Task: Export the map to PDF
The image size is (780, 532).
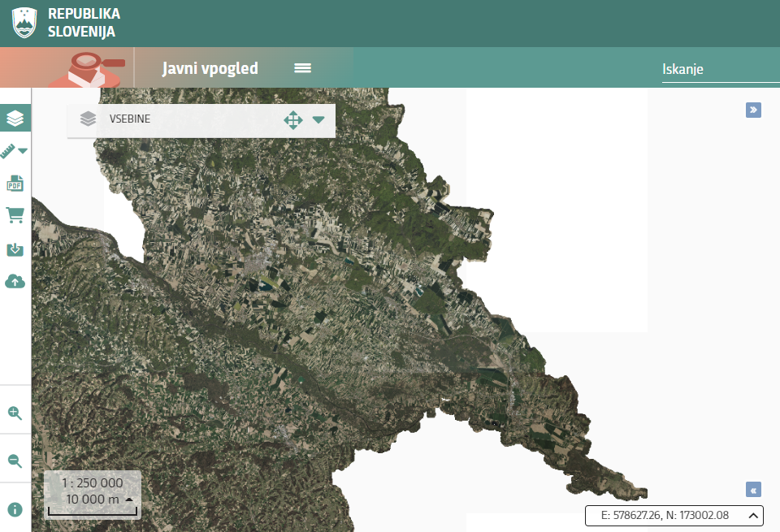Action: point(15,184)
